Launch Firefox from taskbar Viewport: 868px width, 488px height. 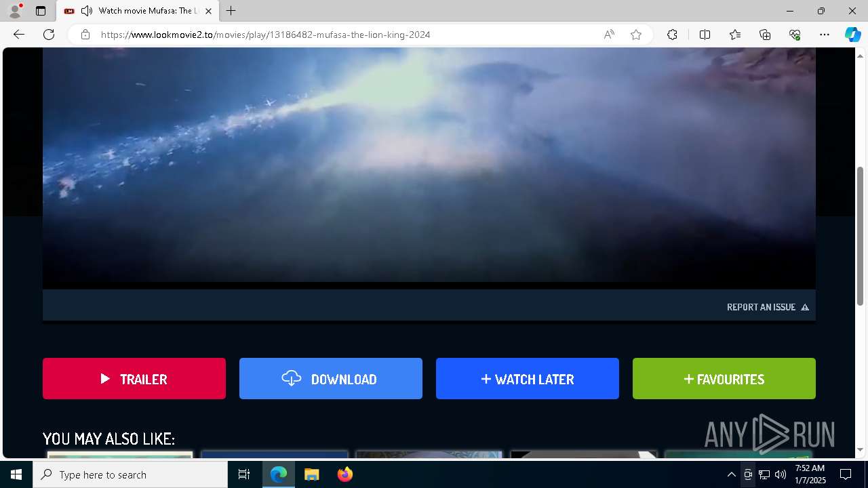(x=344, y=474)
